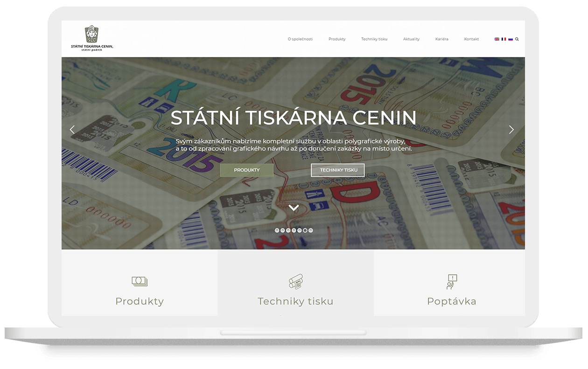Click the banknotes icon above Produkty
588x369 pixels.
tap(140, 281)
